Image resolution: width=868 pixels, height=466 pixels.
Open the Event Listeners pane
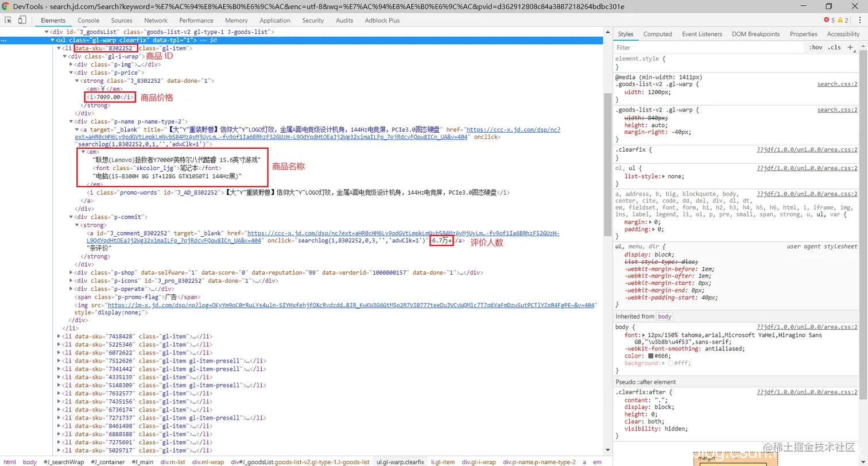(x=702, y=34)
